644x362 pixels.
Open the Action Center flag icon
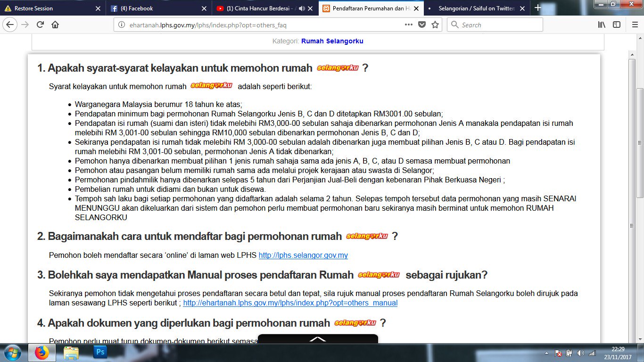tap(558, 353)
